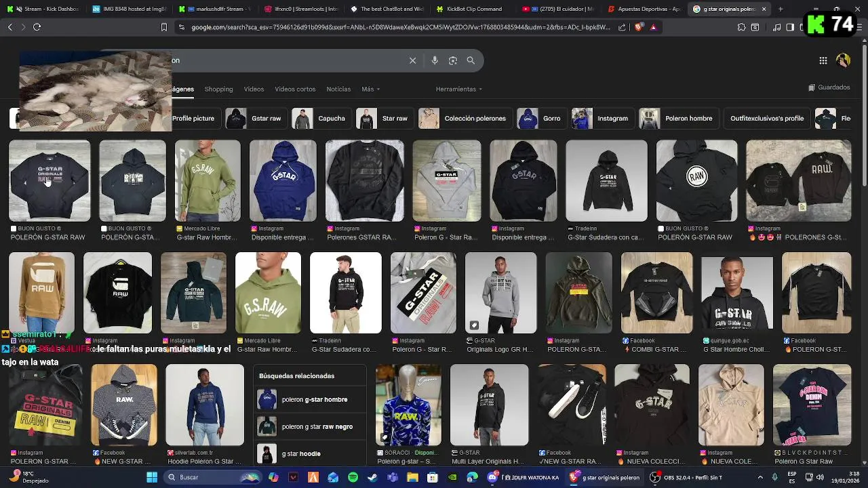
Task: Open the taskbar weather widget
Action: click(30, 477)
